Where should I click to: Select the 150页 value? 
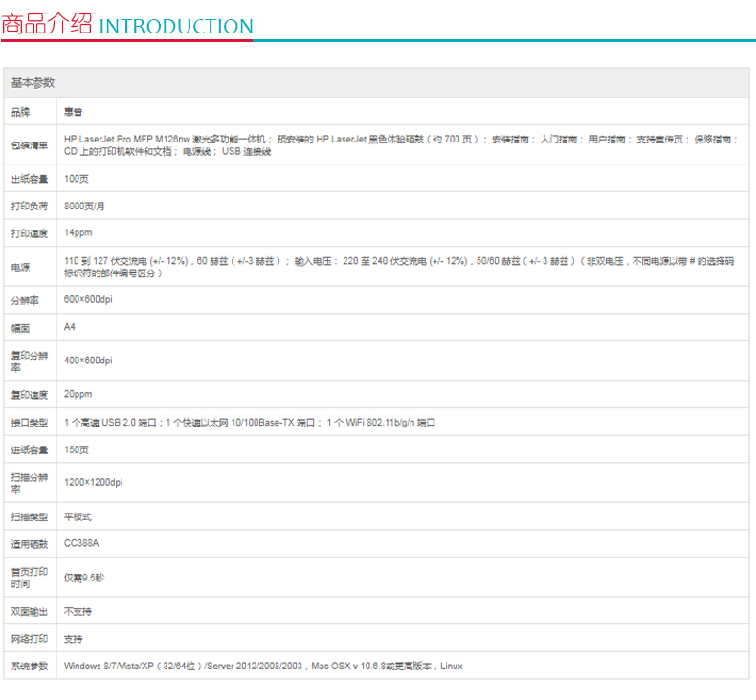(x=77, y=450)
